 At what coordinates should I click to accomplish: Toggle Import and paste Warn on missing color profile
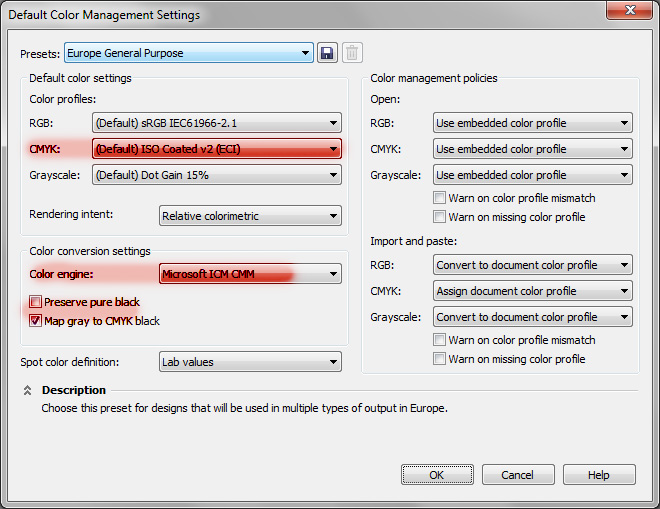click(439, 359)
